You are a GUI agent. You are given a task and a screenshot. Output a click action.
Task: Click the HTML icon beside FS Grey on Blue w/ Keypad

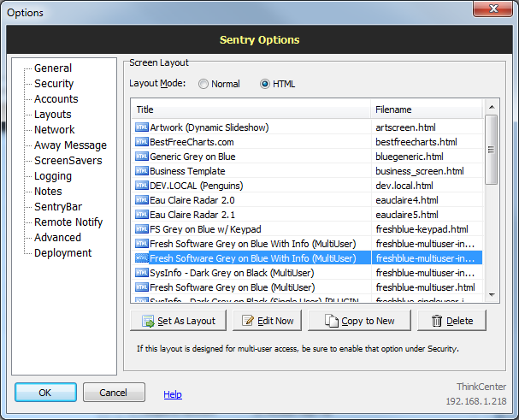(x=142, y=229)
